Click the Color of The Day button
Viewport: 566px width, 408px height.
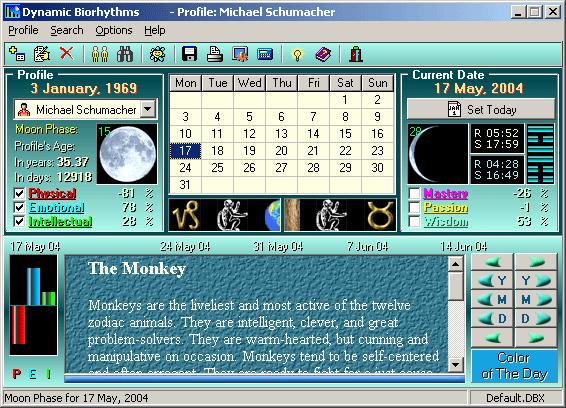point(514,365)
